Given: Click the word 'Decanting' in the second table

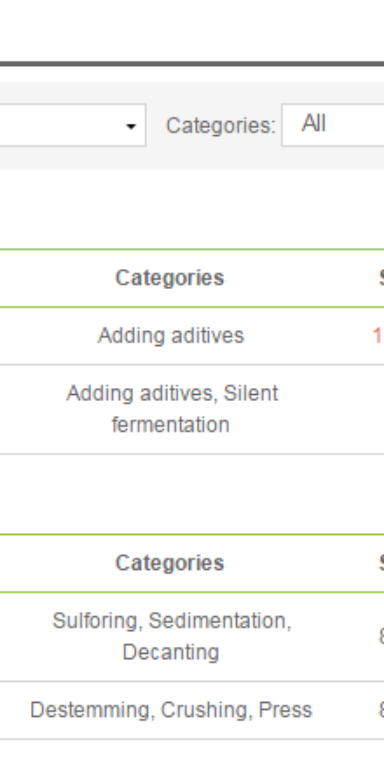Looking at the screenshot, I should pos(170,652).
